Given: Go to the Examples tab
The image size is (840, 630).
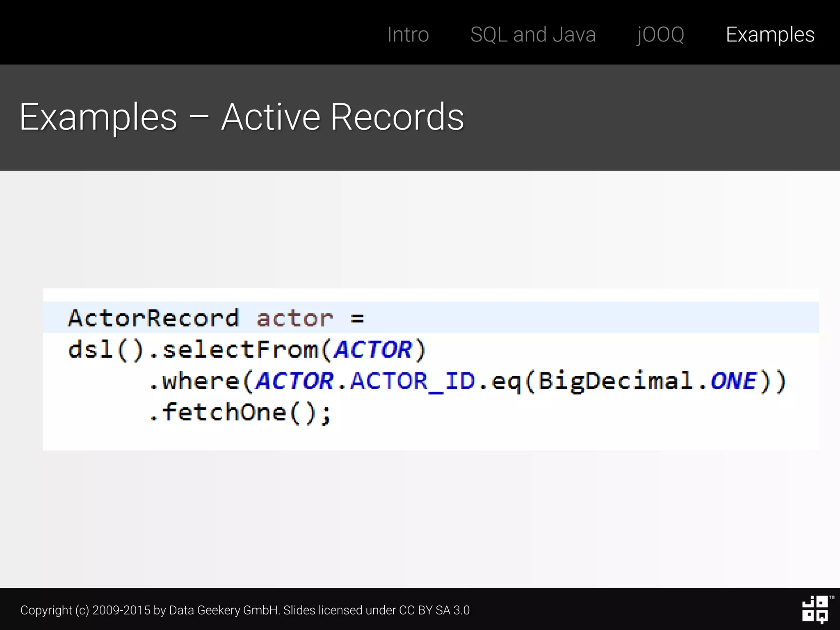Looking at the screenshot, I should click(770, 34).
